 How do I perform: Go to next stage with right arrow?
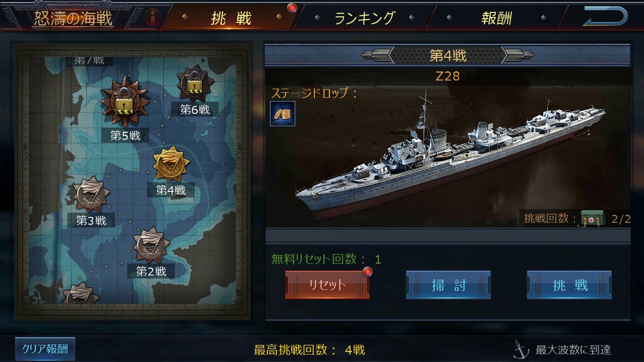[518, 55]
